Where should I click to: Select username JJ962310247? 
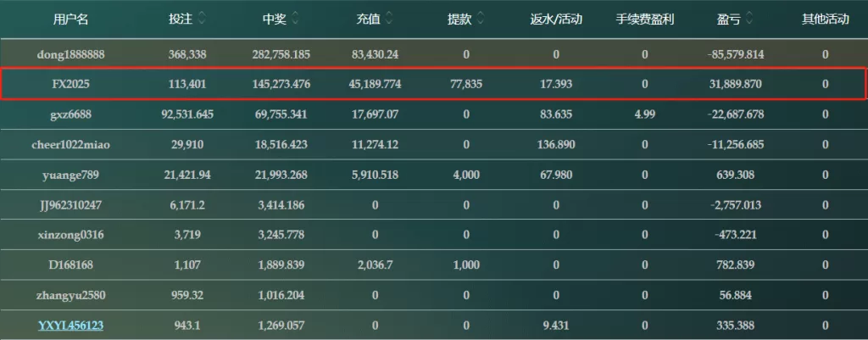pyautogui.click(x=71, y=205)
